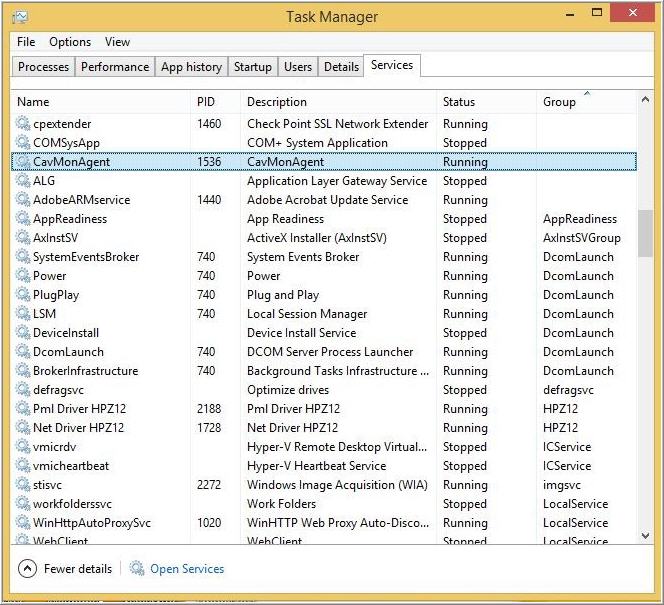Select the service icon for PlugPlay
Image resolution: width=664 pixels, height=605 pixels.
click(23, 294)
